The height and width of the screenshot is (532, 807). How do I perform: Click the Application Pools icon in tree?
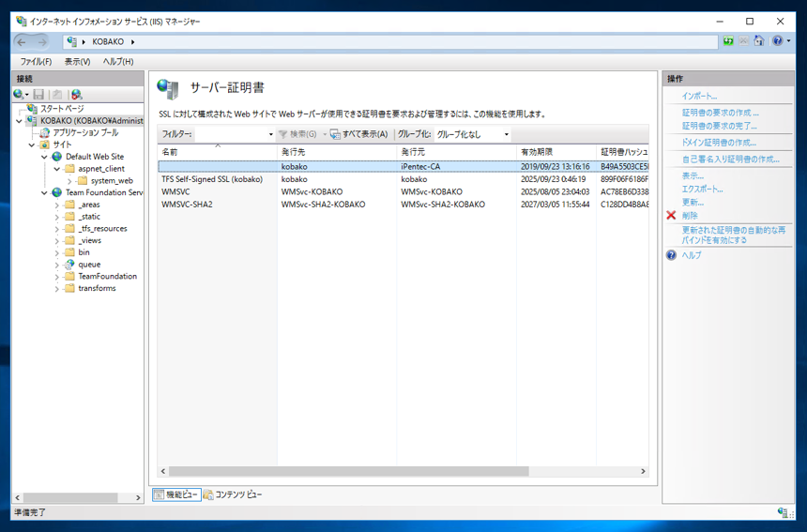pyautogui.click(x=45, y=132)
